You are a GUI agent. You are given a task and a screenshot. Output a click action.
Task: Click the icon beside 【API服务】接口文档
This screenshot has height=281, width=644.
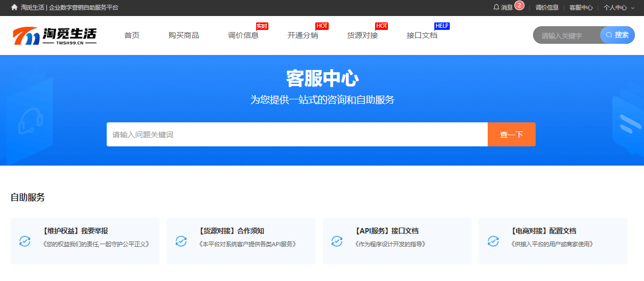[337, 241]
